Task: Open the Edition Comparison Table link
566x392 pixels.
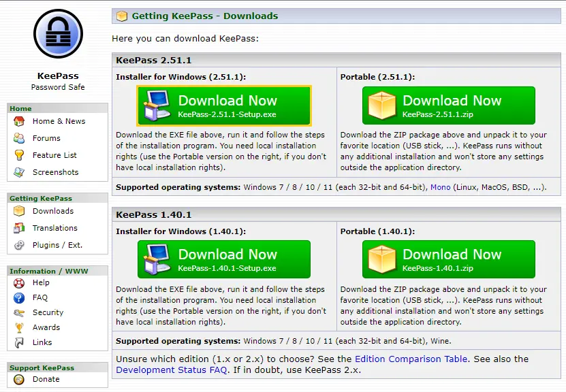Action: (411, 359)
